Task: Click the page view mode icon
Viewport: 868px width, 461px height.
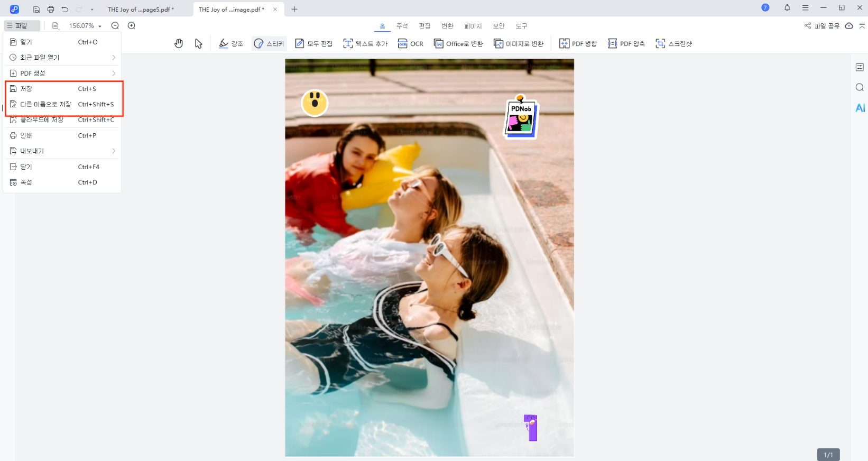Action: click(56, 25)
